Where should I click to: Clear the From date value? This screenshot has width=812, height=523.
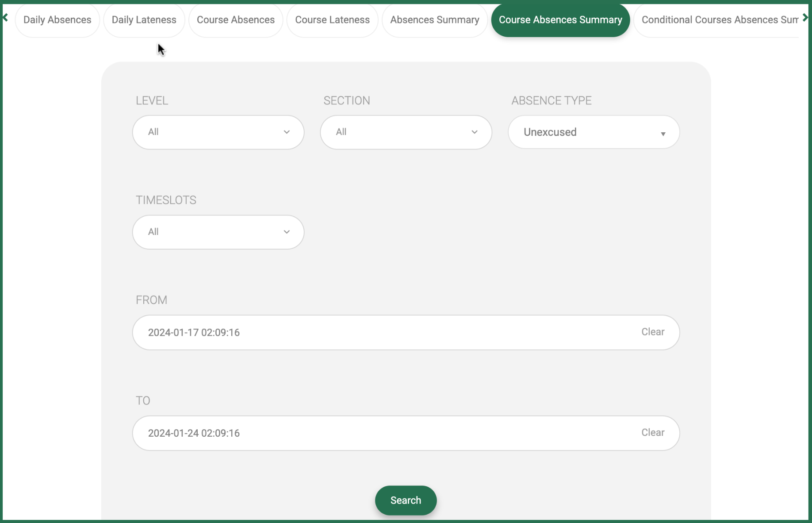click(x=653, y=332)
